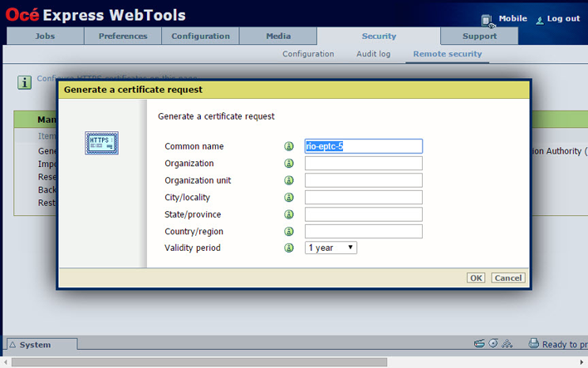
Task: Click the round disc icon in status bar
Action: (493, 343)
